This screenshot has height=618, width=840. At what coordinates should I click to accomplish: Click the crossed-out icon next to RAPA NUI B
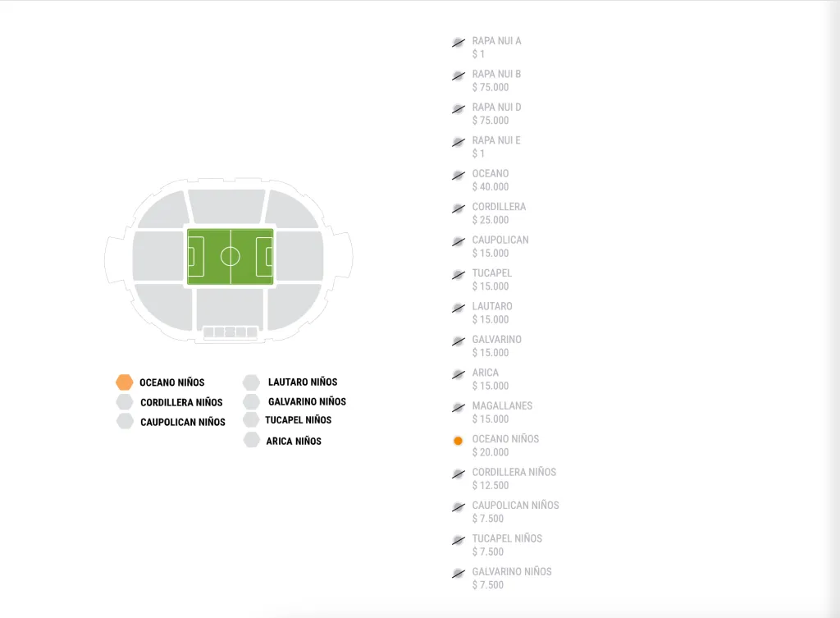pos(458,75)
